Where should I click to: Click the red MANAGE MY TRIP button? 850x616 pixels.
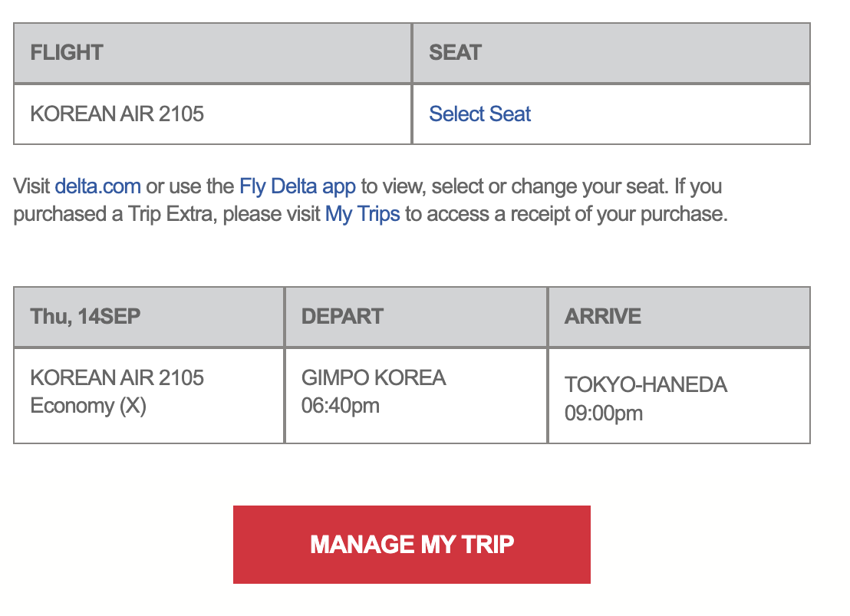pyautogui.click(x=412, y=545)
